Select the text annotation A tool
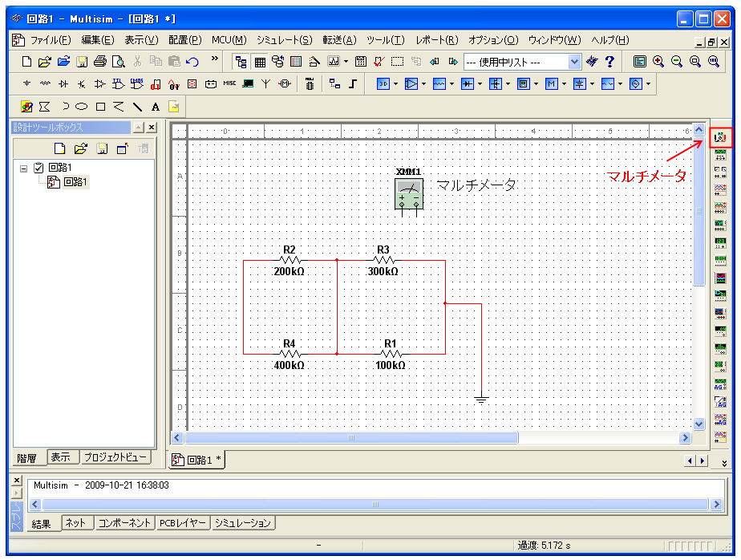Screen dimensions: 741x560 (x=156, y=106)
